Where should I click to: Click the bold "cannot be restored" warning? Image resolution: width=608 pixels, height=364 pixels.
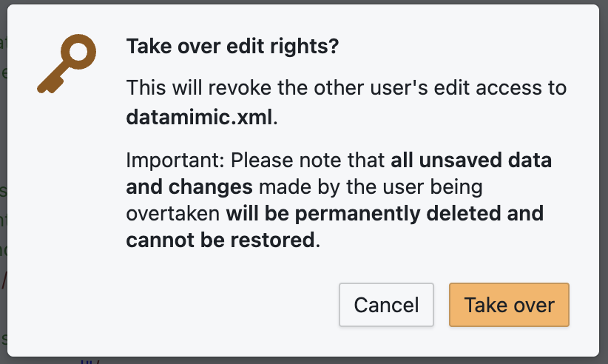click(x=220, y=240)
